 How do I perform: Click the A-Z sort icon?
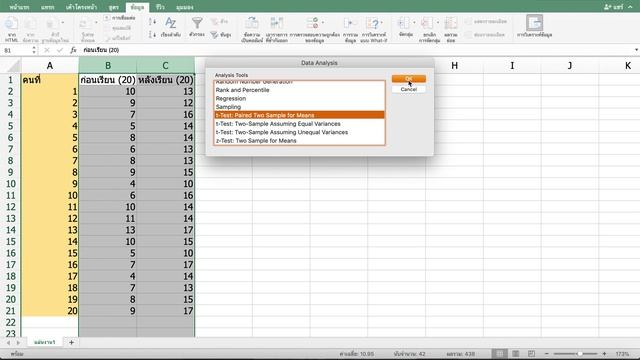coord(171,23)
